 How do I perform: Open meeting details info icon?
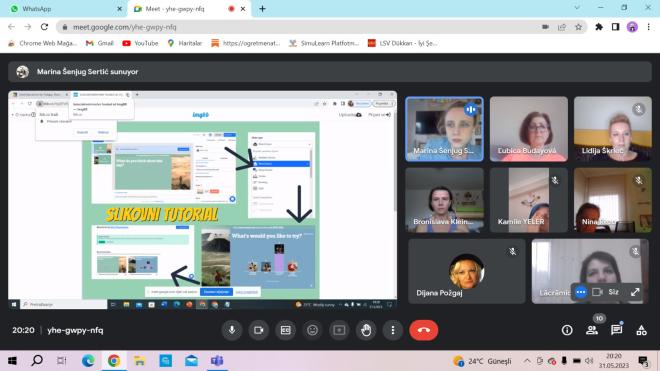[567, 330]
